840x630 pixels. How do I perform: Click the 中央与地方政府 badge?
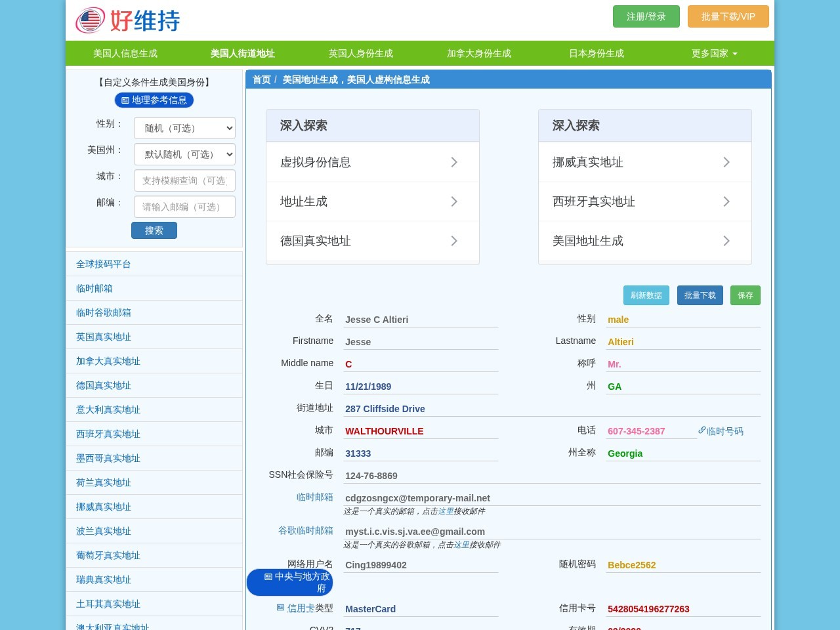click(289, 582)
